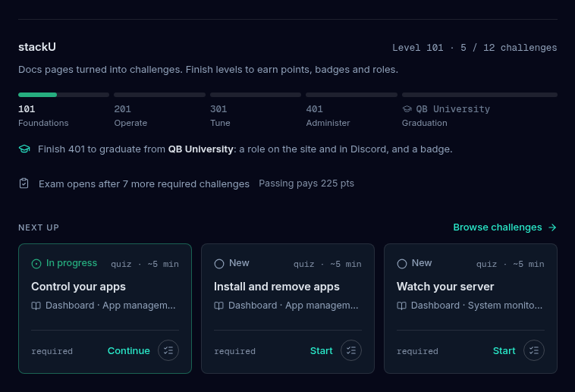Click the clipboard icon next to Exam opens
The height and width of the screenshot is (392, 575).
pos(24,183)
